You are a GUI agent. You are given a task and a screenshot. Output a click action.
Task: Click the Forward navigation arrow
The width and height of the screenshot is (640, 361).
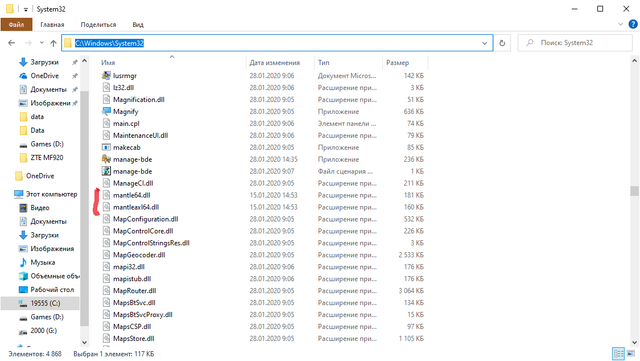(x=28, y=43)
